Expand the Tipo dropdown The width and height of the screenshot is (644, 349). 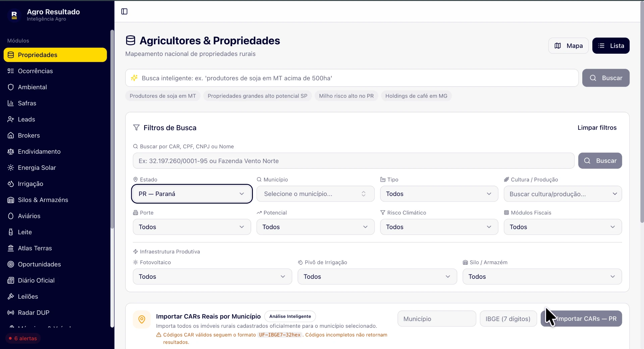click(439, 194)
